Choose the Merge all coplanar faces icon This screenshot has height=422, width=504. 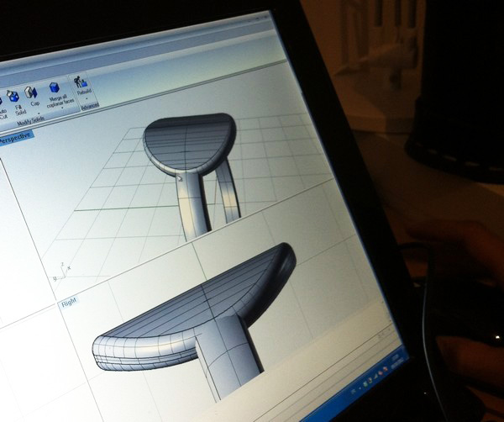(x=55, y=86)
